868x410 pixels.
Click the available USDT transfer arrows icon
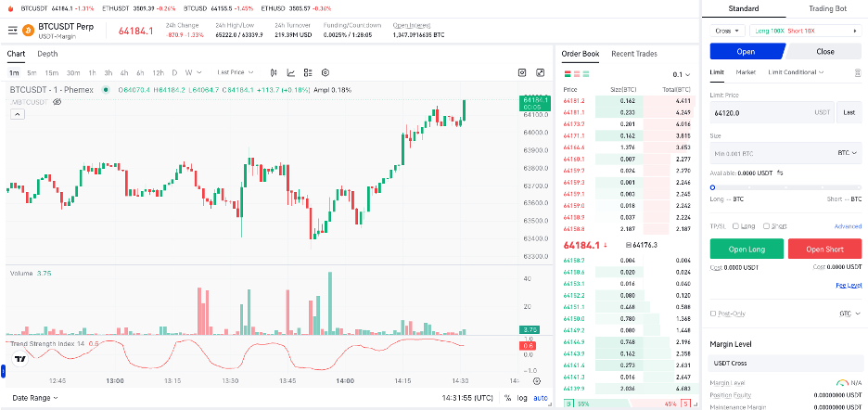click(x=780, y=173)
